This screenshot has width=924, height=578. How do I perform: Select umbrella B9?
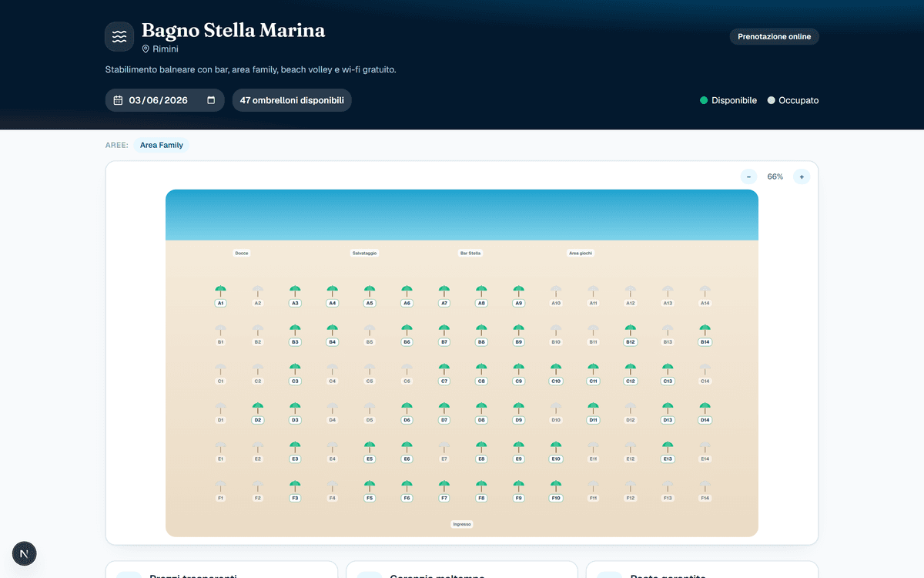(519, 334)
